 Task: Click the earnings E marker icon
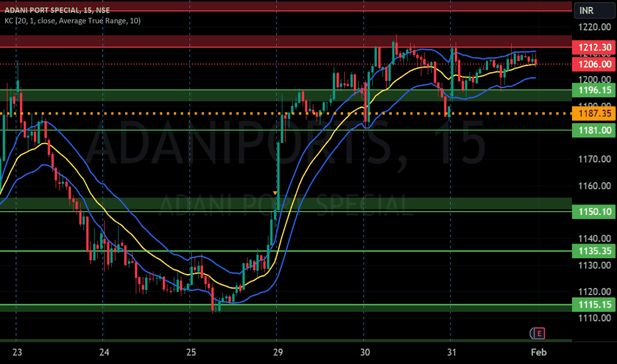tap(539, 334)
